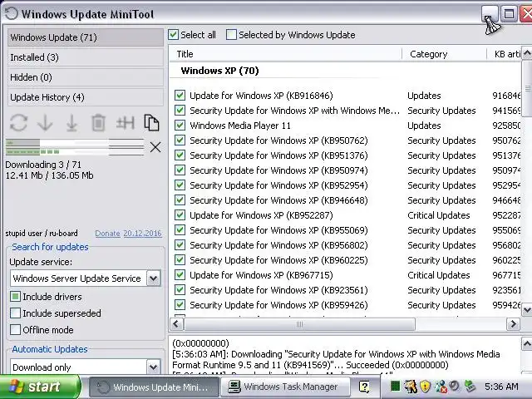Click the green CPU meter tray icon
This screenshot has width=532, height=399.
[395, 386]
